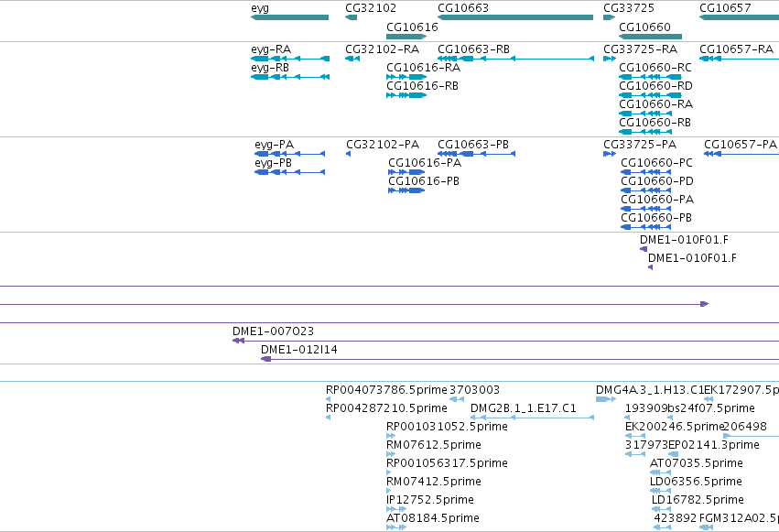Open the CG10663 gene label
The image size is (779, 532).
463,8
